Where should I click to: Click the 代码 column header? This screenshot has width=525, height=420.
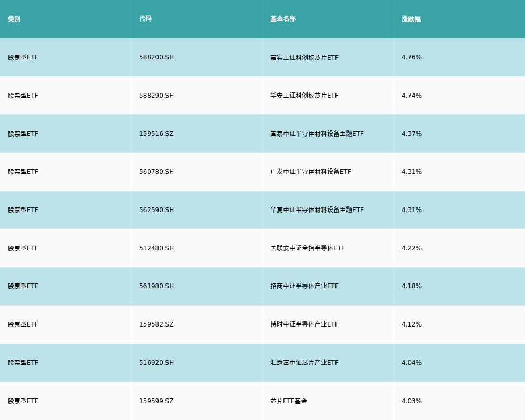tap(145, 19)
